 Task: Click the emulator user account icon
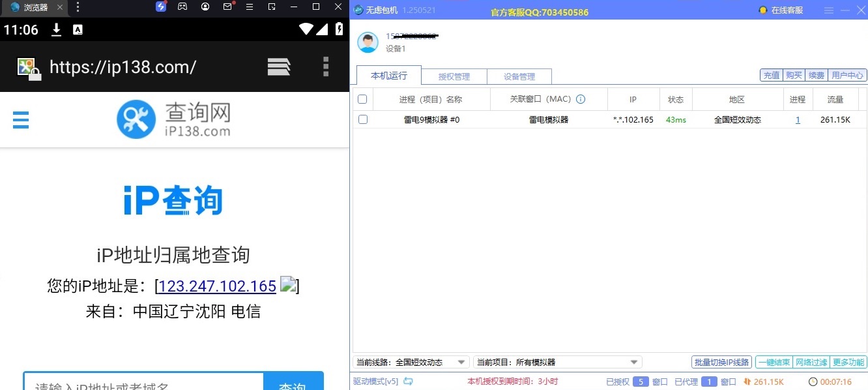(205, 7)
